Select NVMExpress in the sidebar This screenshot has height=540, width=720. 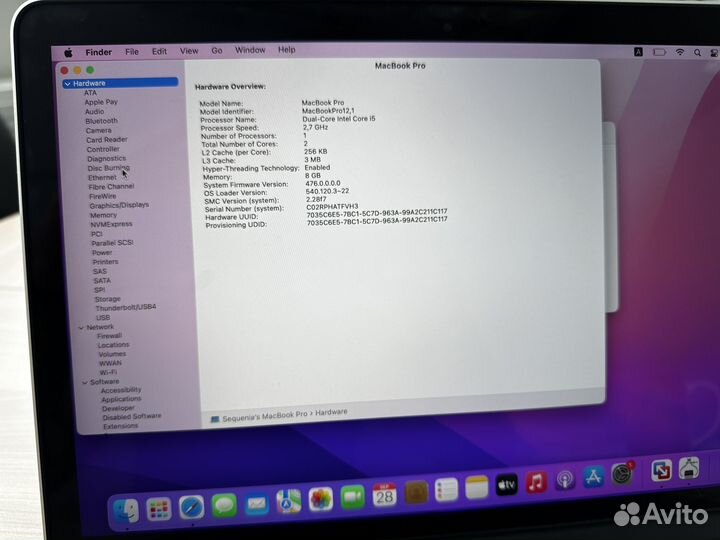(x=112, y=224)
